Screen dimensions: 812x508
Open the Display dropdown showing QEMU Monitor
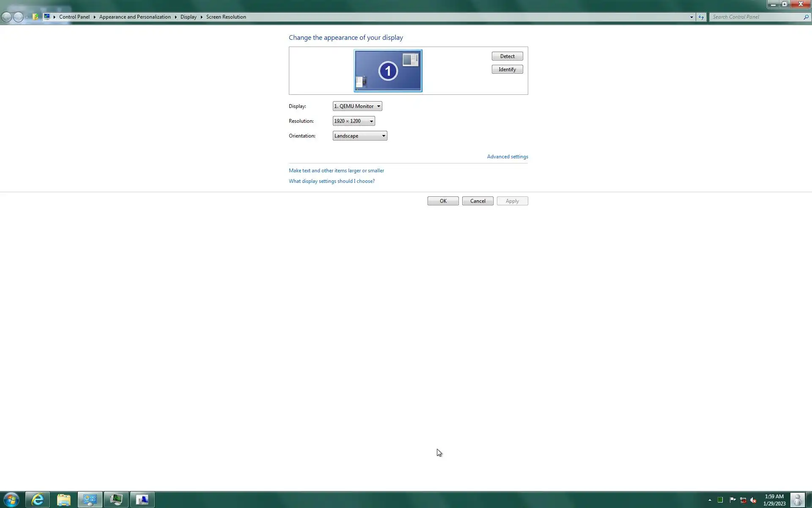[x=357, y=106]
